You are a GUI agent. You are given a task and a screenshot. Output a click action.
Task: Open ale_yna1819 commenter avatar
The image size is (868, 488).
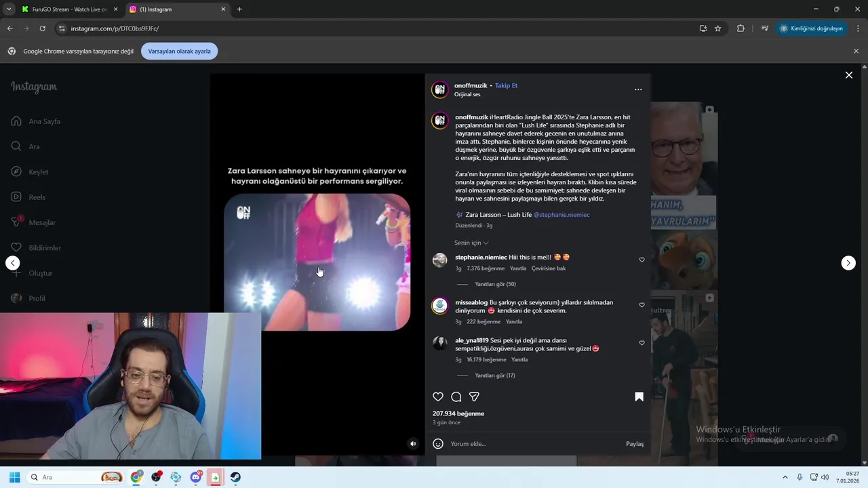click(x=440, y=343)
